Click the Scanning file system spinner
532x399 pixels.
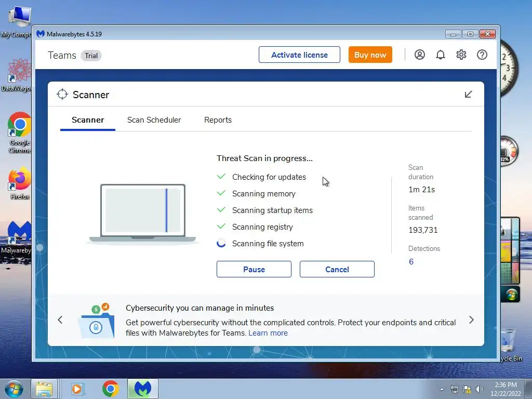221,243
